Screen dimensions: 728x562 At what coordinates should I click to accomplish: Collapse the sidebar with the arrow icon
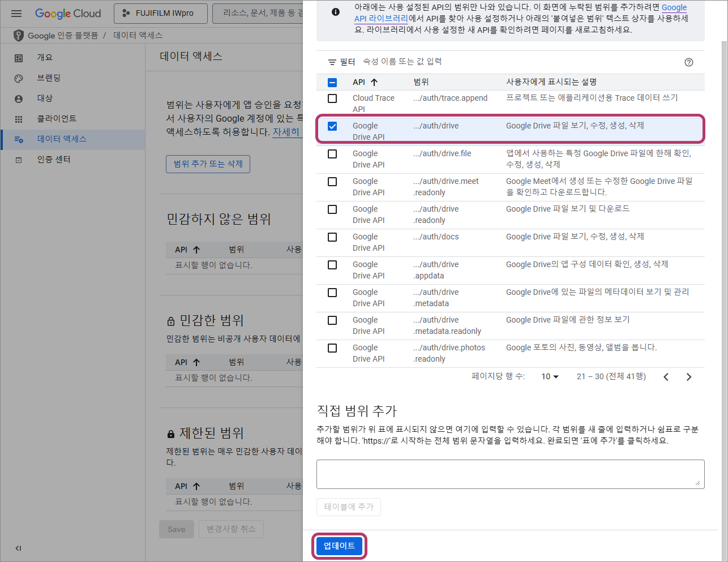click(18, 548)
